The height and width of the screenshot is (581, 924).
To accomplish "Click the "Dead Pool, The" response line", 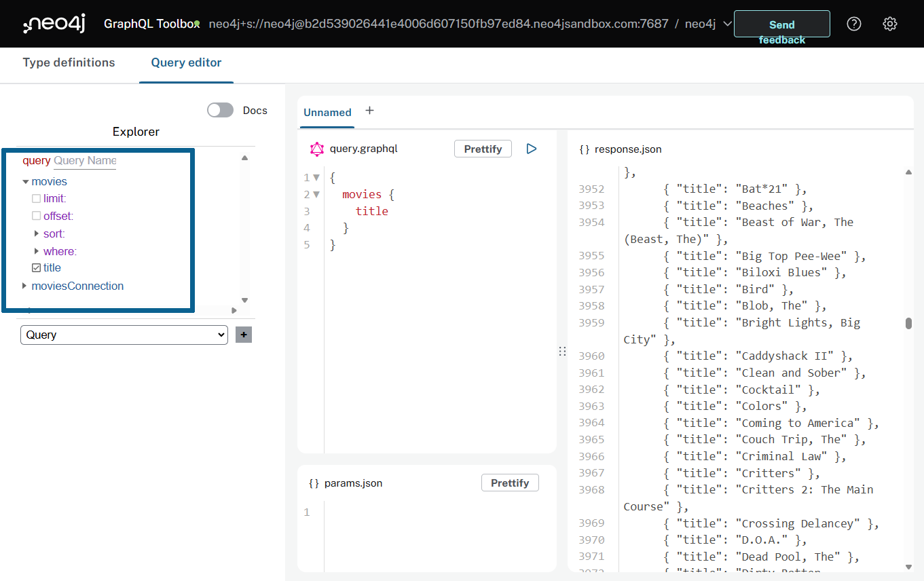I will 762,557.
